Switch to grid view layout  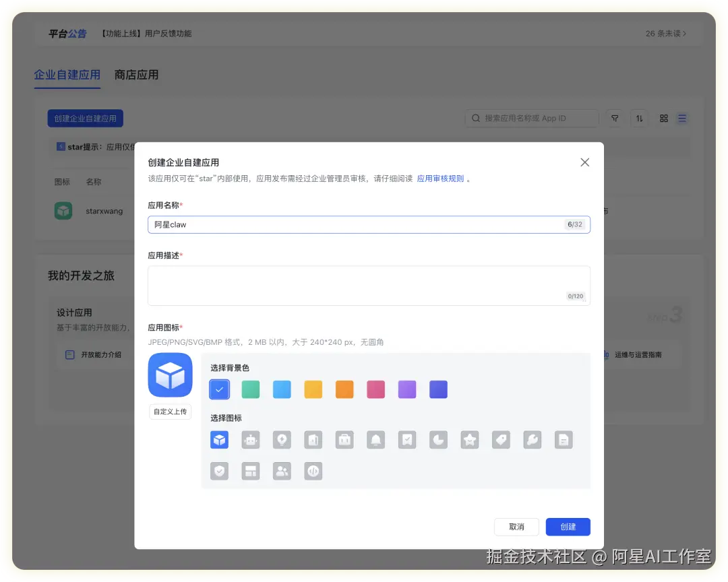click(x=664, y=119)
